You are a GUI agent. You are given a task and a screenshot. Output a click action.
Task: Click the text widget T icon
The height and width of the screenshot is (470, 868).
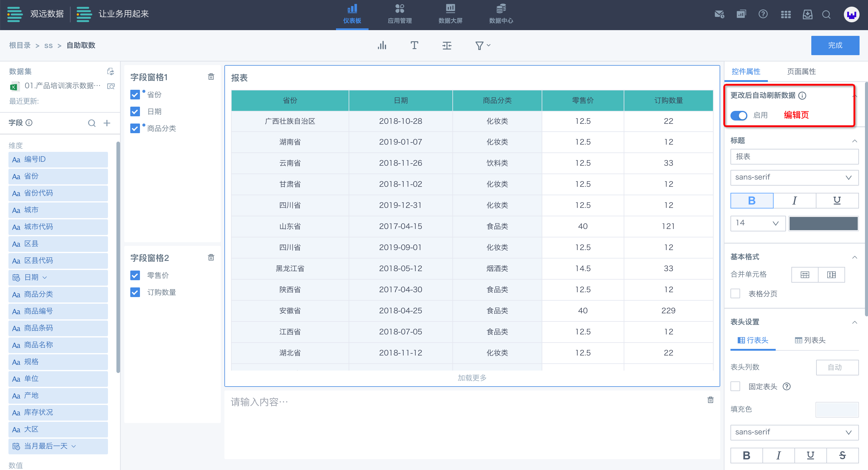414,45
